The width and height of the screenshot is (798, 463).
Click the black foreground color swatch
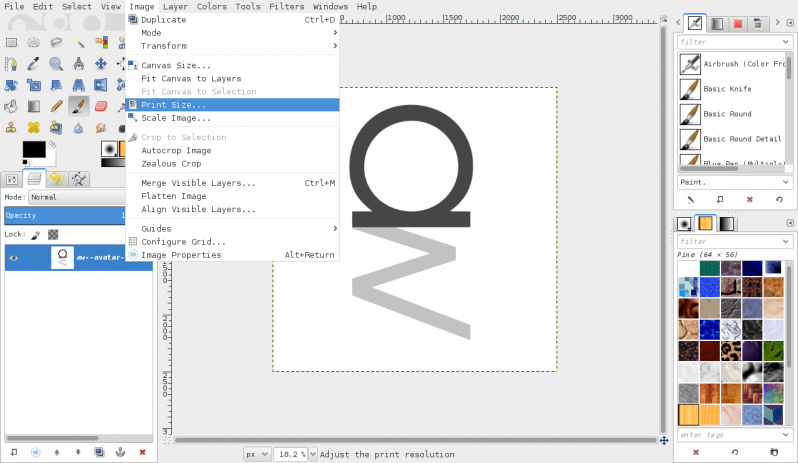click(x=34, y=149)
